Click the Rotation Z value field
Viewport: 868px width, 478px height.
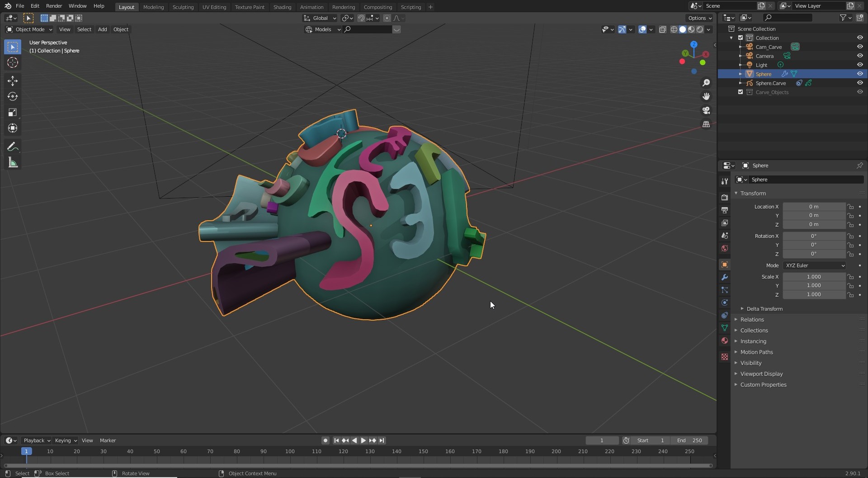click(x=814, y=254)
